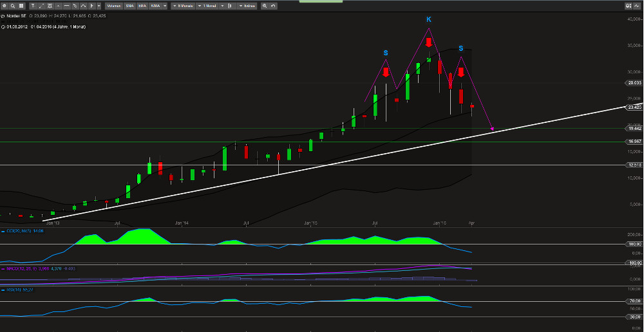Open the indicators dropdown after WMA
This screenshot has width=644, height=332.
[x=165, y=6]
